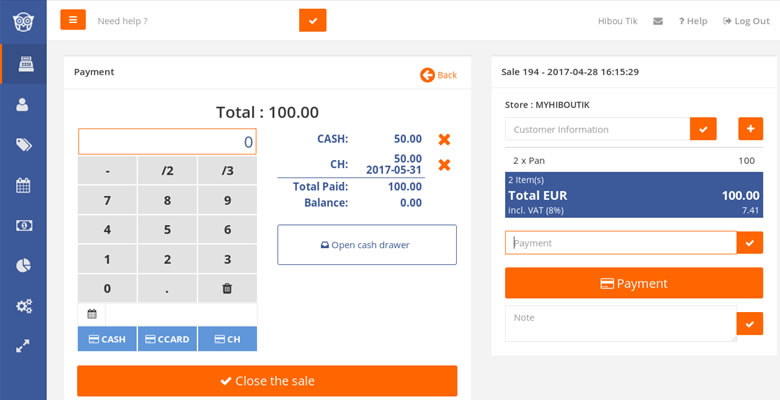Click the trash icon on the keypad
The image size is (780, 400).
pos(227,288)
